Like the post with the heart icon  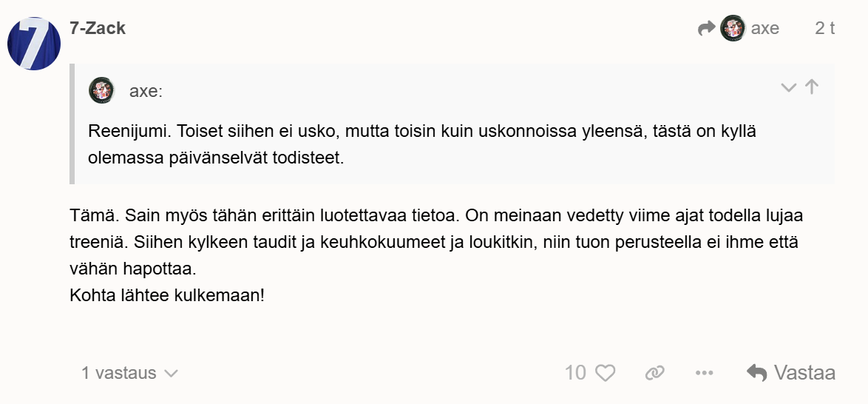606,373
